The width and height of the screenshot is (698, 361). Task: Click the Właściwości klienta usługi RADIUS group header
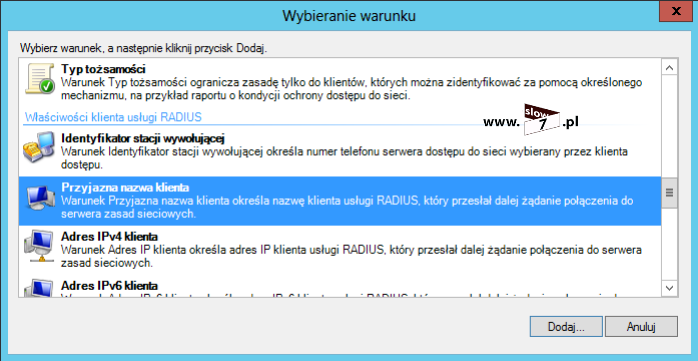(x=113, y=118)
